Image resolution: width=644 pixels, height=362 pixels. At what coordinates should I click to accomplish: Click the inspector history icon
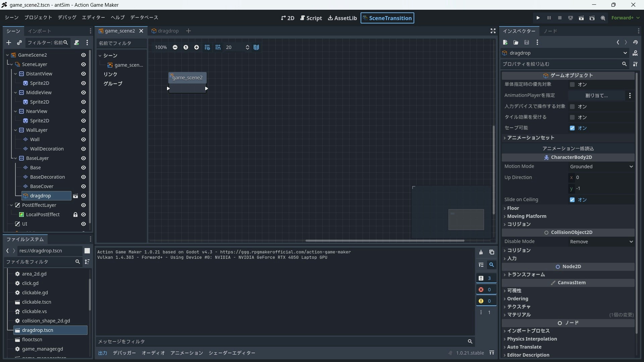[x=635, y=42]
